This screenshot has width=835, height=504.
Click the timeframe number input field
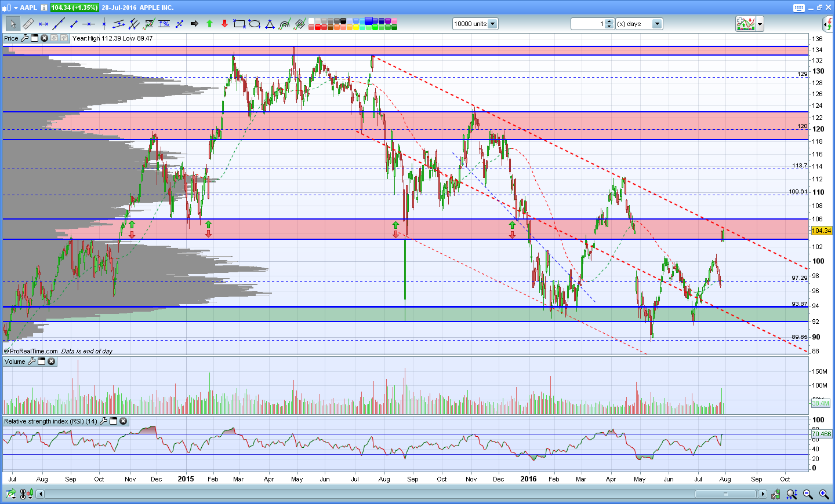(x=588, y=24)
